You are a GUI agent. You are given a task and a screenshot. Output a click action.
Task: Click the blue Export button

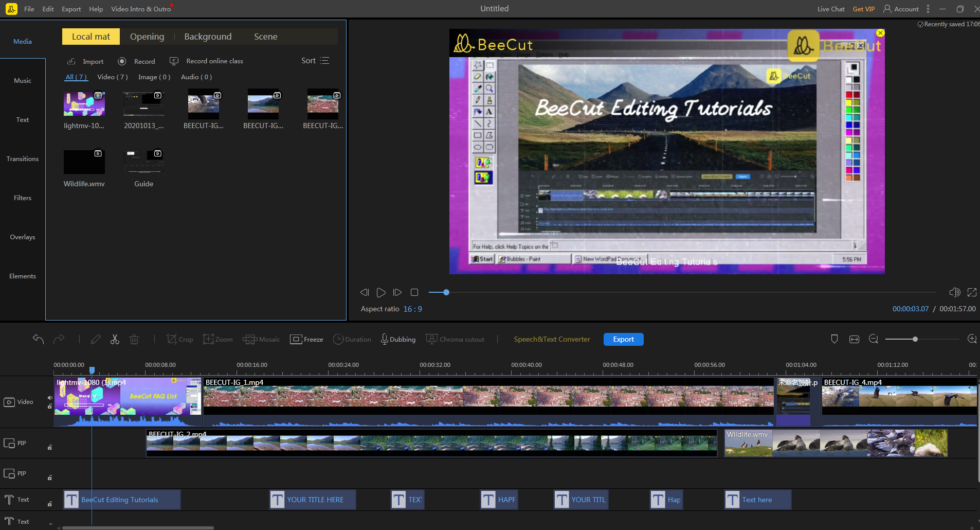coord(623,339)
